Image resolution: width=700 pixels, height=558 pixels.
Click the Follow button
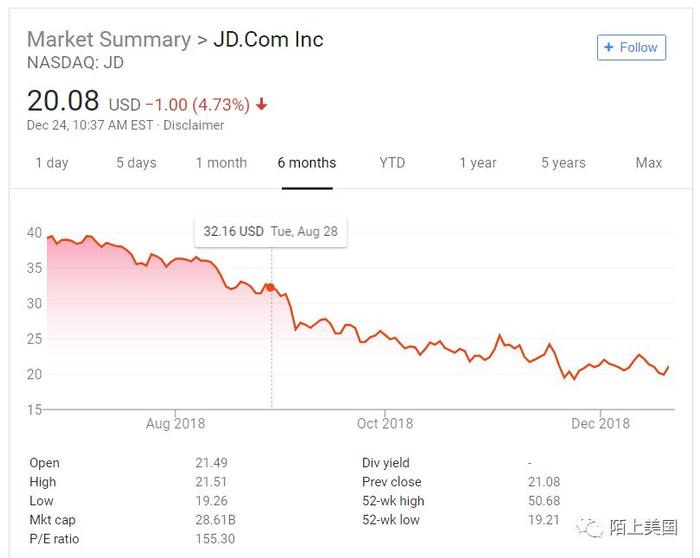(631, 47)
